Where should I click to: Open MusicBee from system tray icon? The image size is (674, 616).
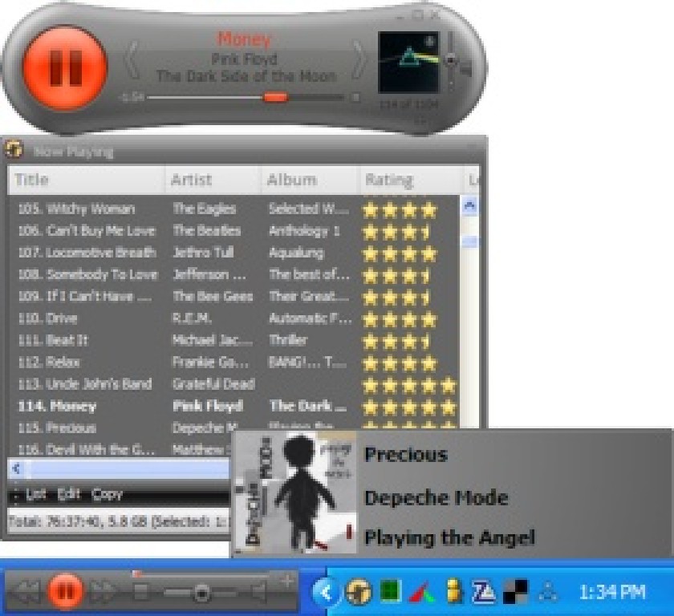tap(359, 592)
